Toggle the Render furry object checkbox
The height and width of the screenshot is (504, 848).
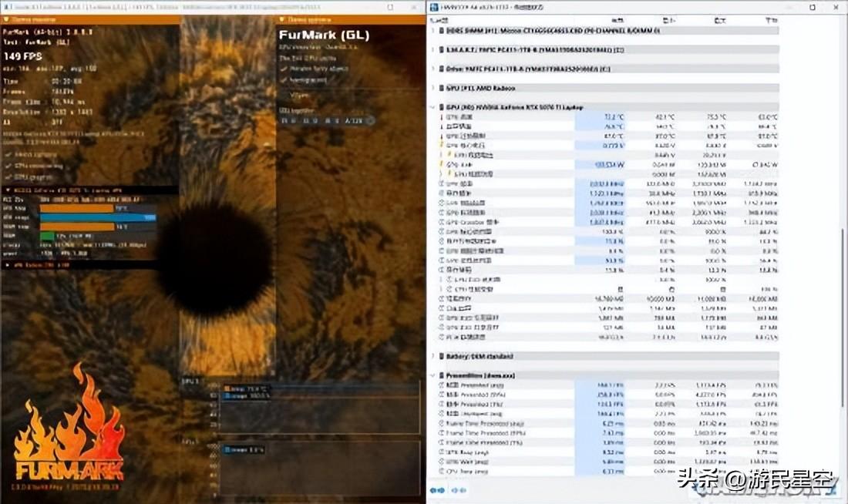coord(284,69)
